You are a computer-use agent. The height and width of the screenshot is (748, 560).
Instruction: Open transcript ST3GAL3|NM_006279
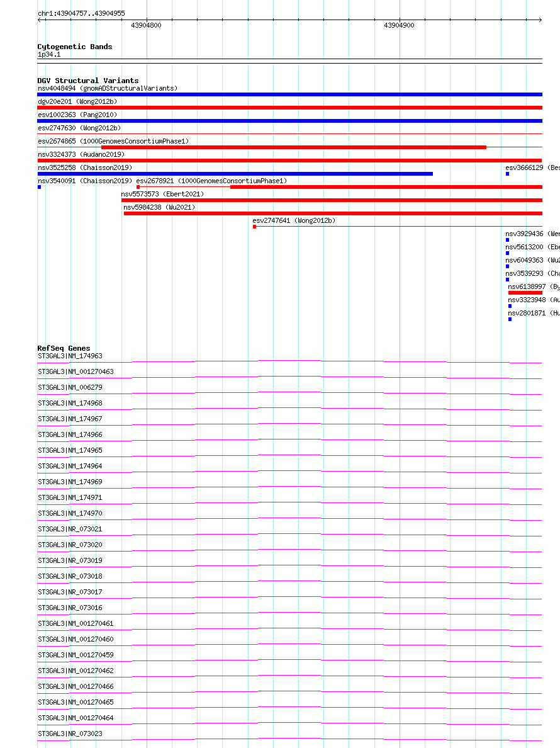70,387
